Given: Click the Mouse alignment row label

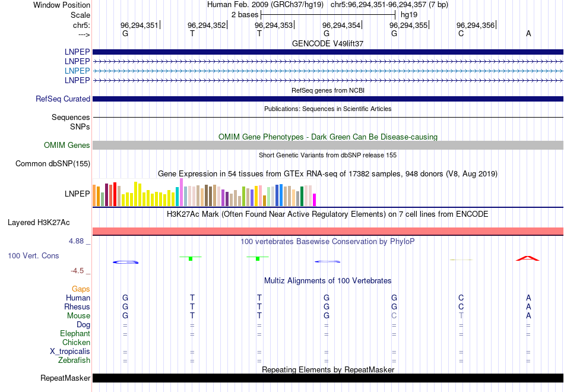Looking at the screenshot, I should 78,316.
